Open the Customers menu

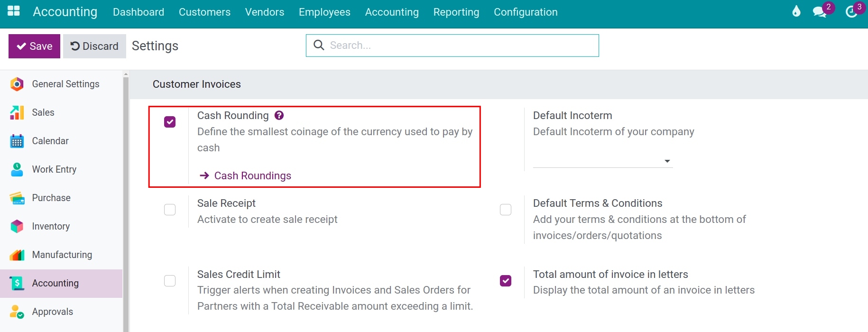204,12
